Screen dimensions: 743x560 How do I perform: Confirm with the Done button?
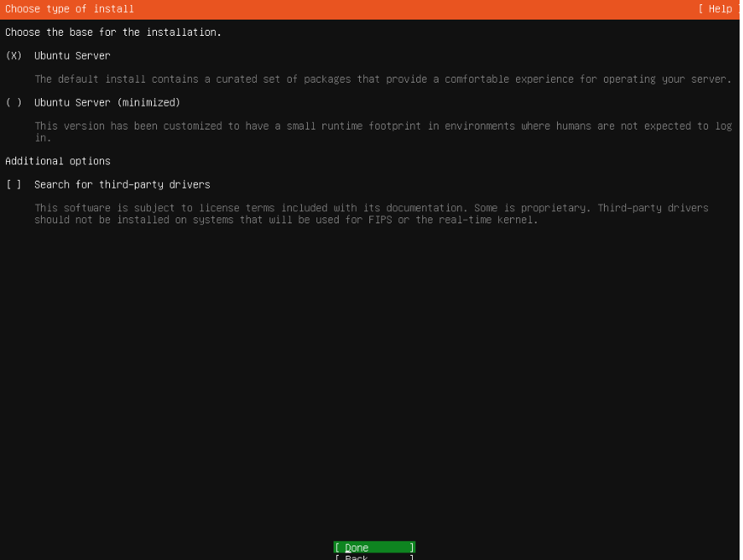(374, 547)
